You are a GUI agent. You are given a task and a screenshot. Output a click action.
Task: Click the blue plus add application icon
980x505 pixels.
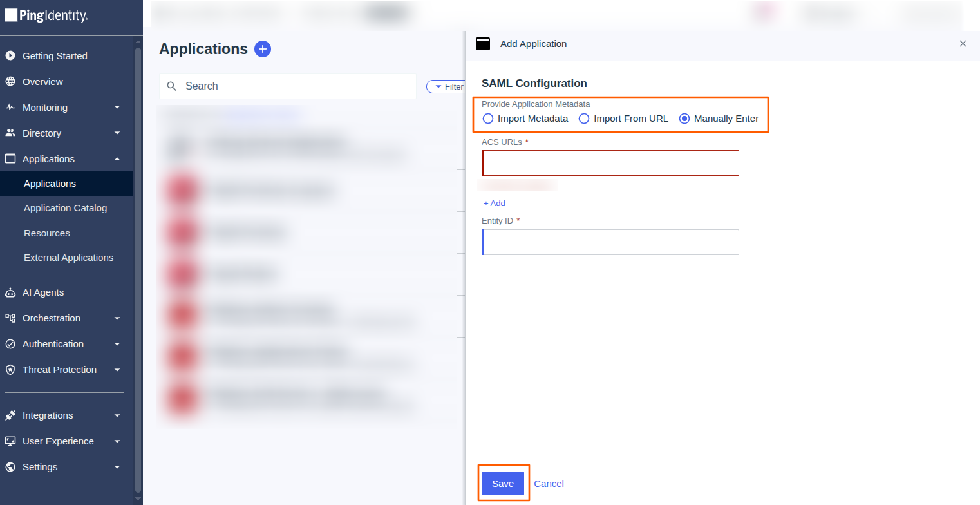click(263, 49)
